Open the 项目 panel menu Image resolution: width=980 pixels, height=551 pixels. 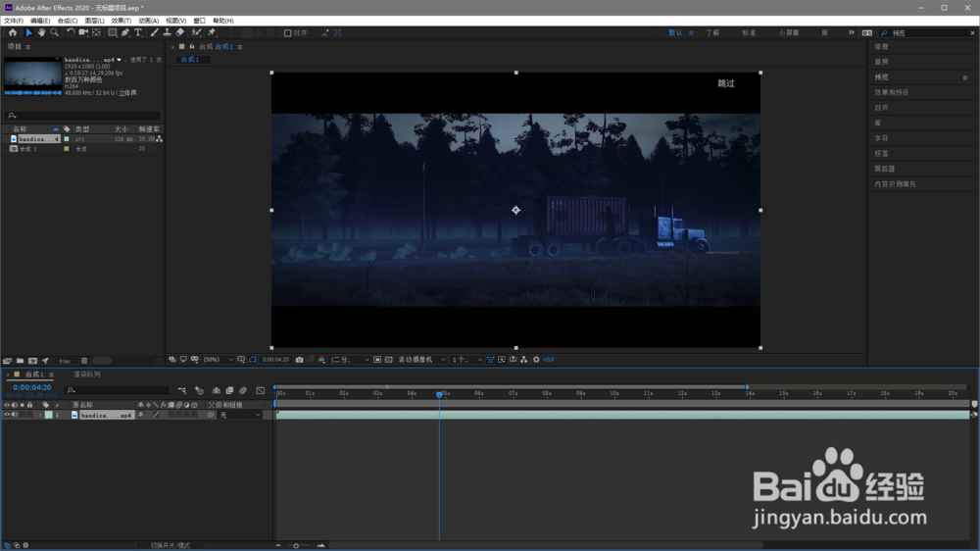(27, 47)
